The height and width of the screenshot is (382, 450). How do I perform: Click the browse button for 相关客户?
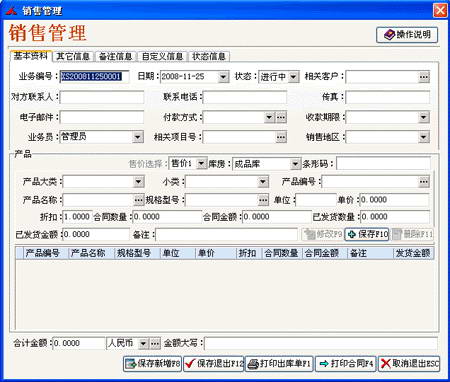click(x=424, y=77)
